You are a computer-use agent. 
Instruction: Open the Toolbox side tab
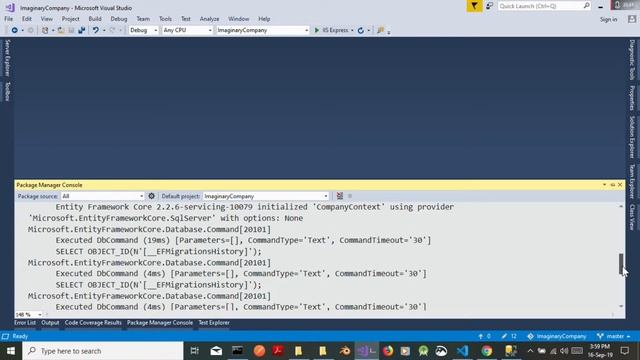point(7,91)
